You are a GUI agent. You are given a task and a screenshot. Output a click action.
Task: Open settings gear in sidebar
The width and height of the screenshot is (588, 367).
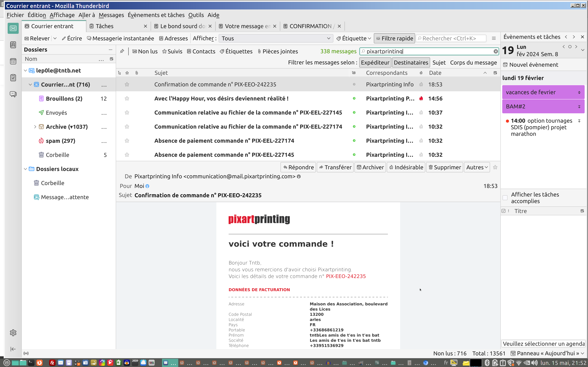pyautogui.click(x=13, y=333)
